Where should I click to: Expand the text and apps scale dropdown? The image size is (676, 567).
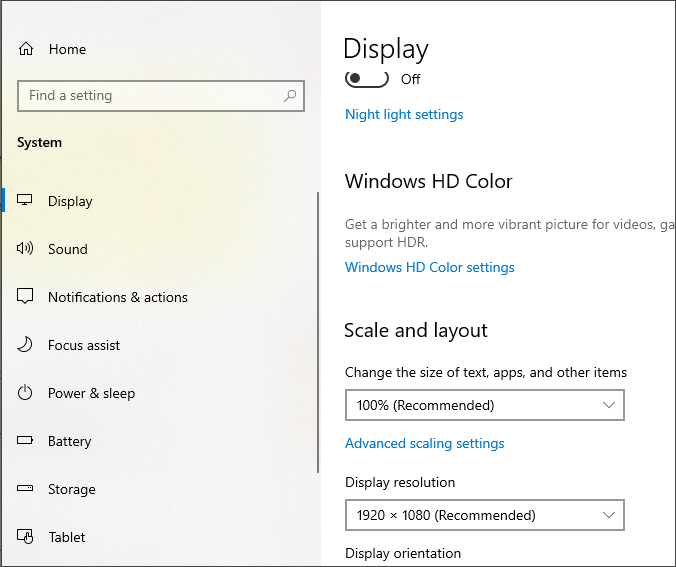point(484,405)
